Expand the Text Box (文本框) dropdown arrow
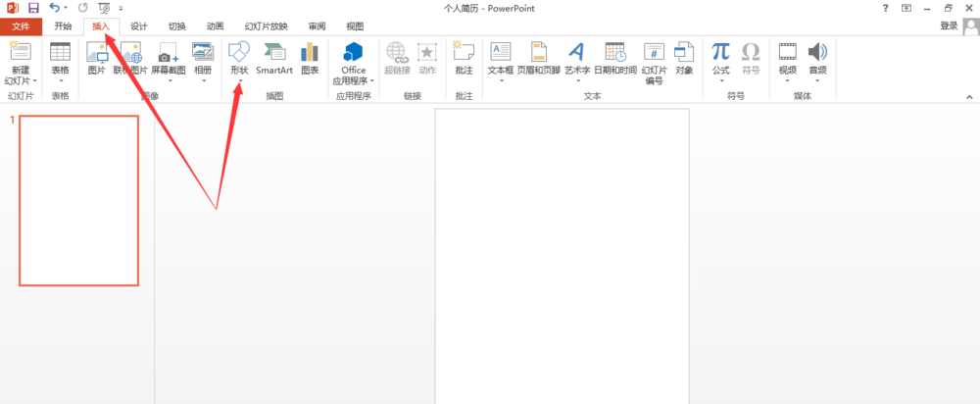Viewport: 980px width, 404px height. [501, 80]
